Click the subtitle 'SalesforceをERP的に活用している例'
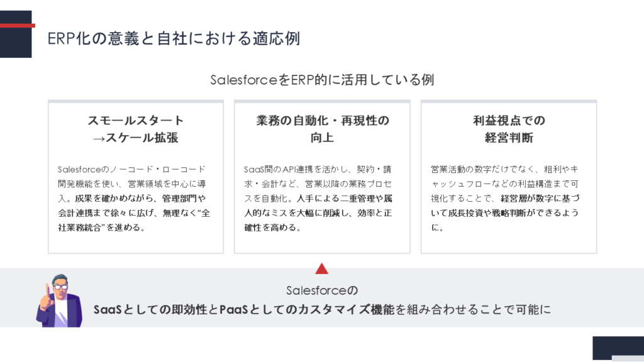Image resolution: width=644 pixels, height=362 pixels. click(x=322, y=79)
